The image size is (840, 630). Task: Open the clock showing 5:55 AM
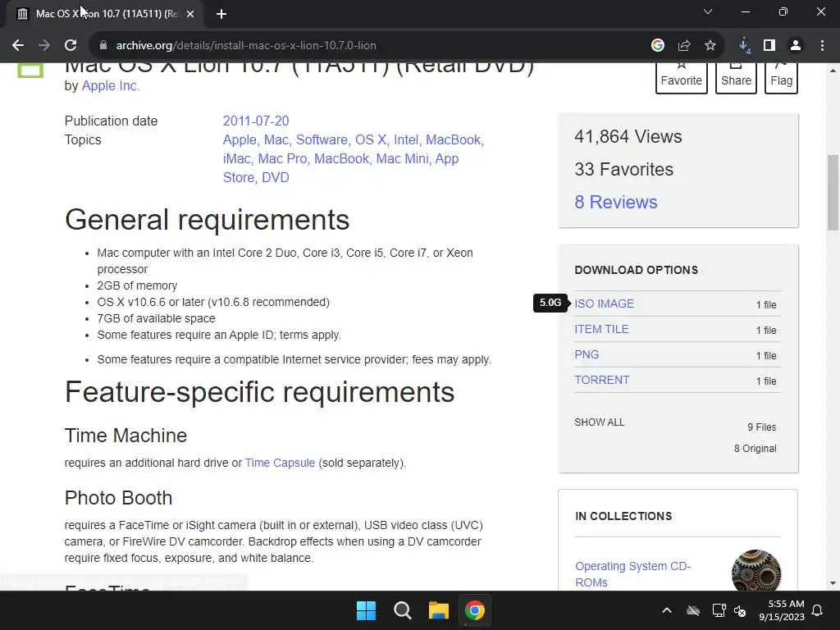click(x=782, y=610)
